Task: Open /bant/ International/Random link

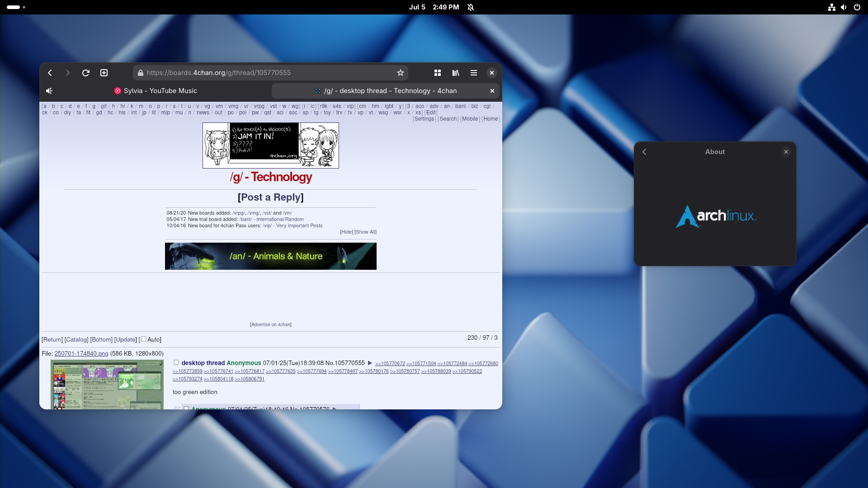Action: pos(272,219)
